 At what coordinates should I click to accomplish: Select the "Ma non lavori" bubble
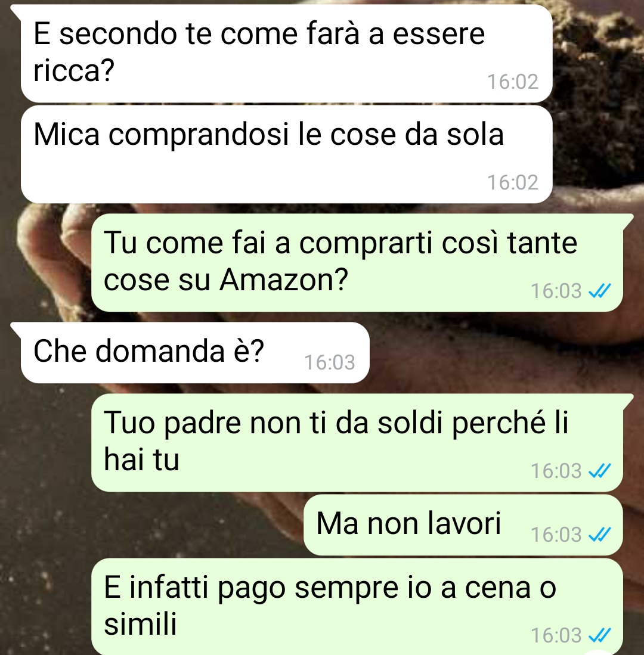tap(463, 525)
